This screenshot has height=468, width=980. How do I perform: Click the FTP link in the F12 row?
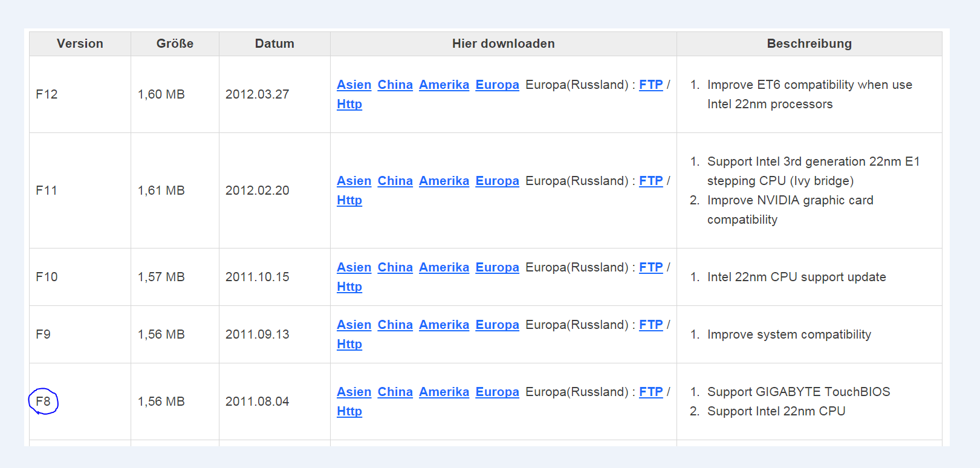pos(651,85)
